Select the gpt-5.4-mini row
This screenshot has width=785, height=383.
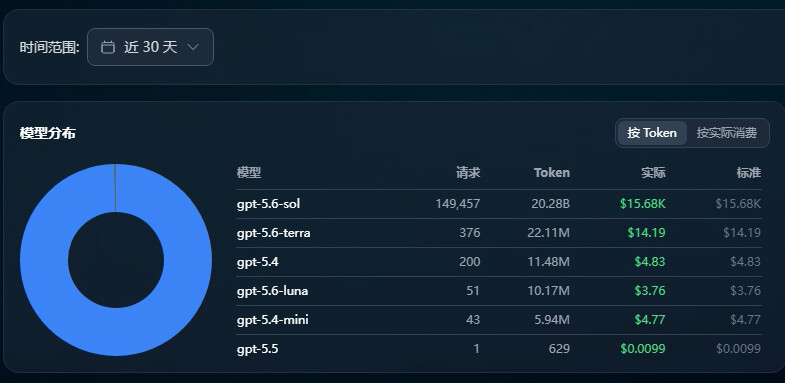tap(499, 320)
